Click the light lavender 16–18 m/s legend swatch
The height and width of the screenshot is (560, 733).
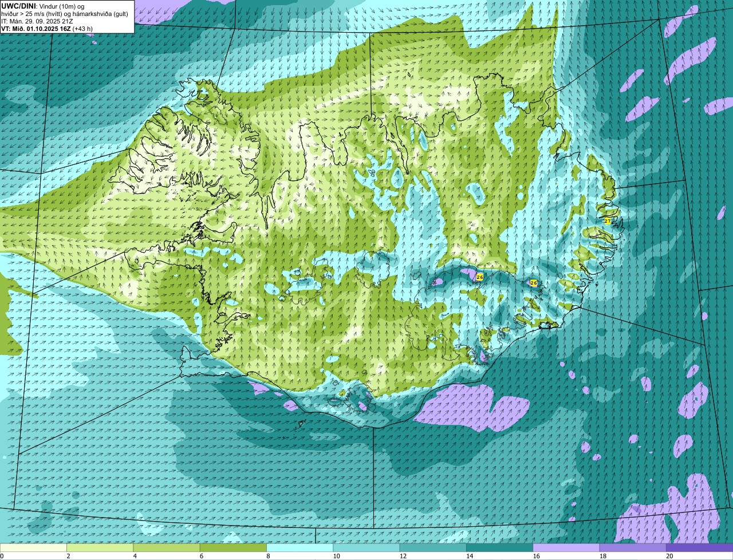(x=566, y=547)
